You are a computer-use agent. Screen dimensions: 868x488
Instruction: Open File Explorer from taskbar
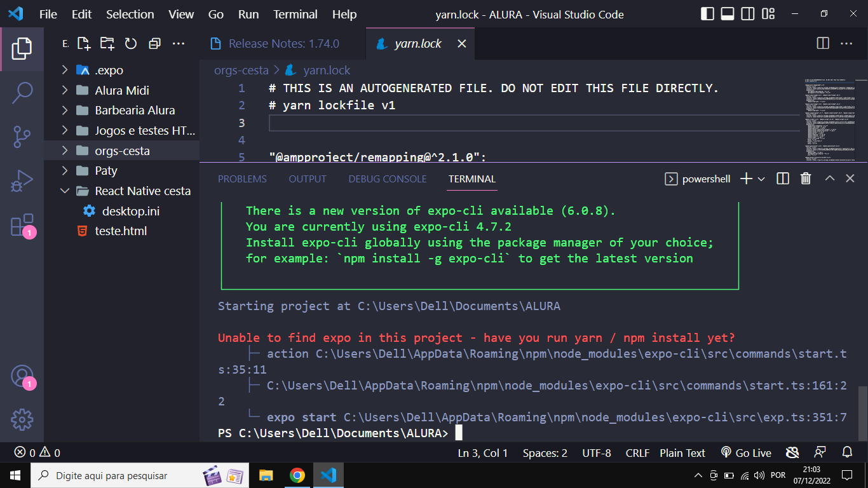[x=266, y=475]
